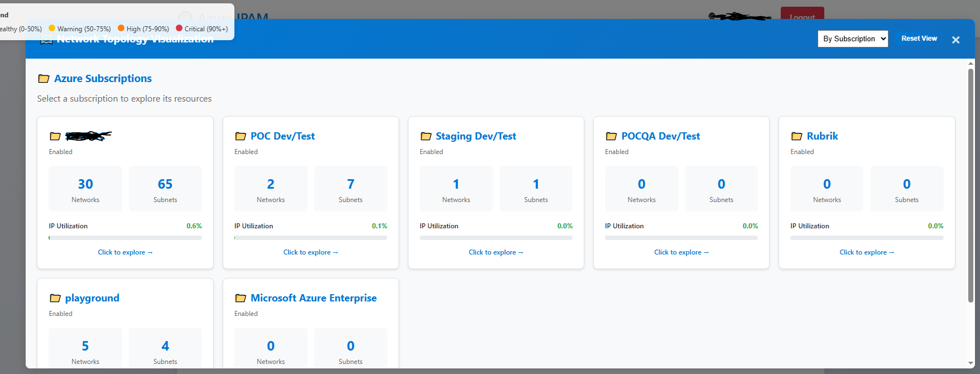
Task: Click the dialog vertical scrollbar thumb
Action: [971, 184]
